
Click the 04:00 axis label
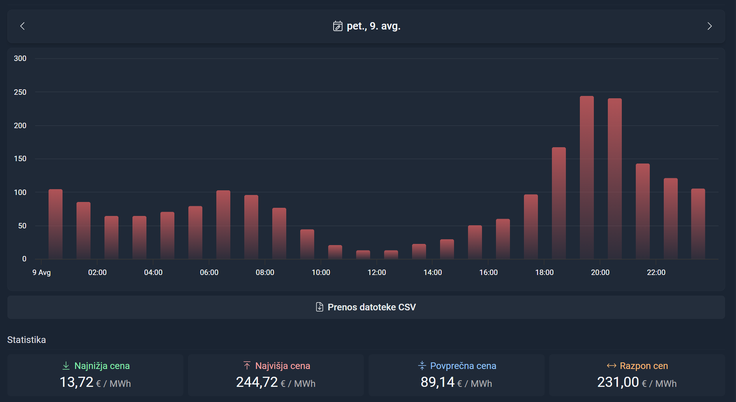click(153, 272)
